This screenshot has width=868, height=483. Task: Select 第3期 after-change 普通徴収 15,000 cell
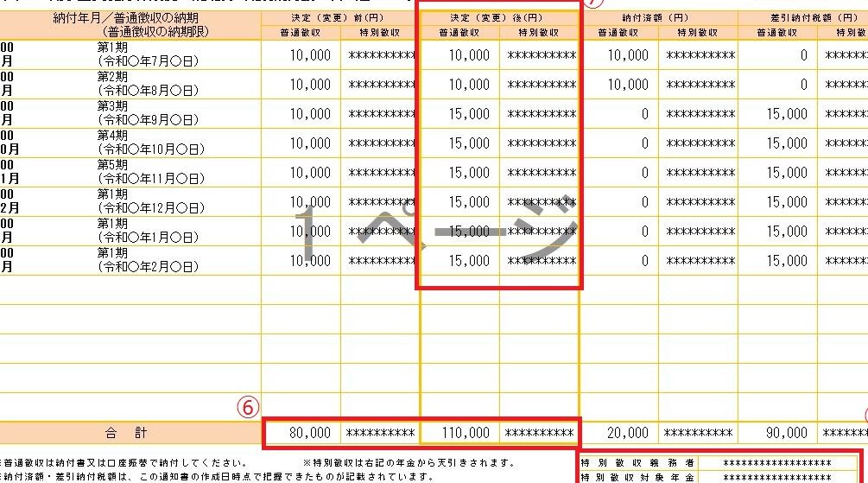(468, 114)
